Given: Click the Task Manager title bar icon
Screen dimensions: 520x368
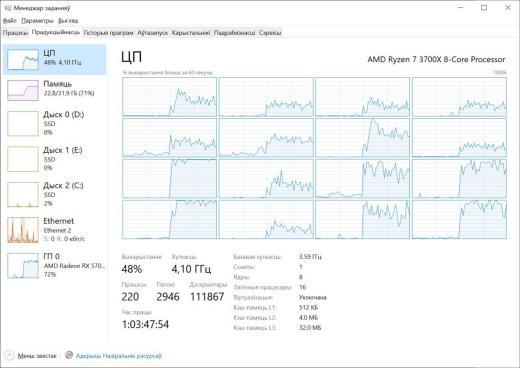Looking at the screenshot, I should [x=8, y=8].
